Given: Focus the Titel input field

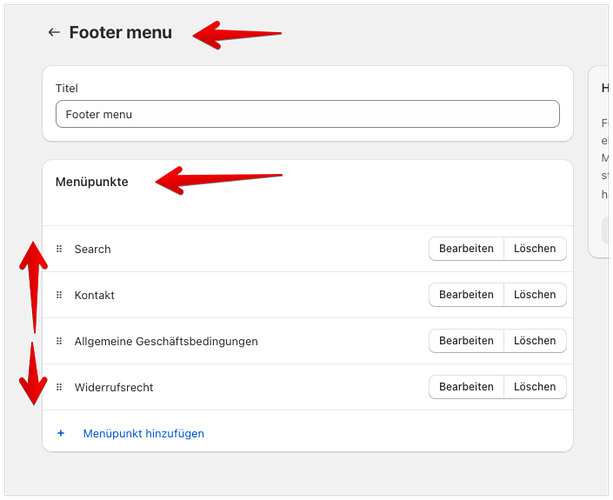Looking at the screenshot, I should [307, 114].
